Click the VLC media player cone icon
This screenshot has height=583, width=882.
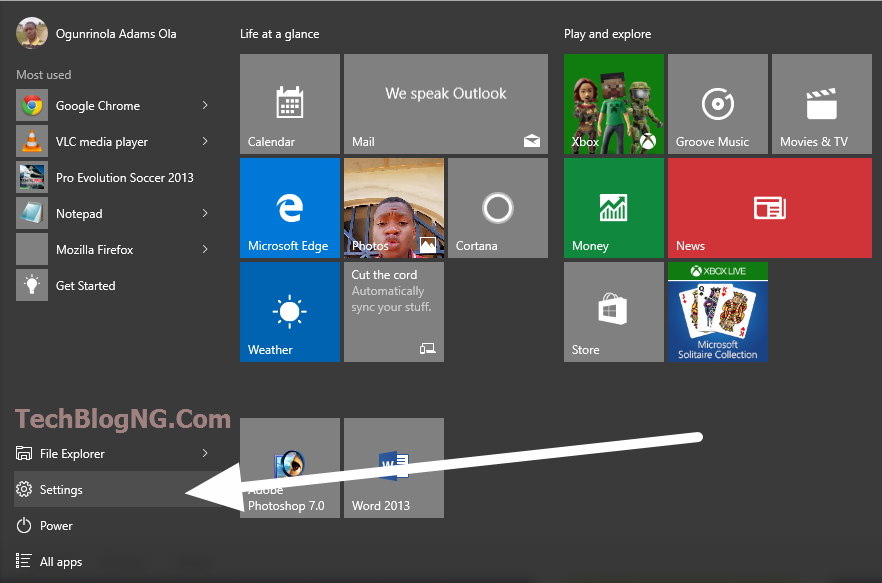coord(32,141)
